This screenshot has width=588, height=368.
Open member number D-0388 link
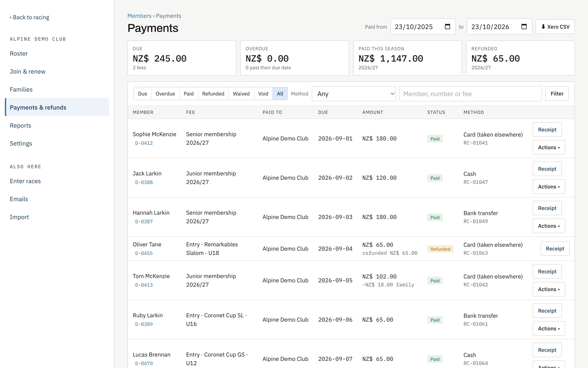tap(144, 182)
